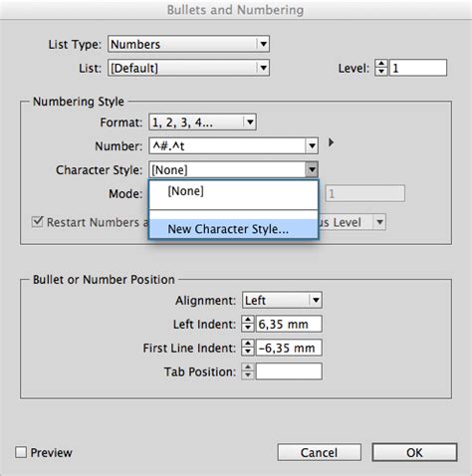Image resolution: width=472 pixels, height=476 pixels.
Task: Click the Tab Position field
Action: 289,371
